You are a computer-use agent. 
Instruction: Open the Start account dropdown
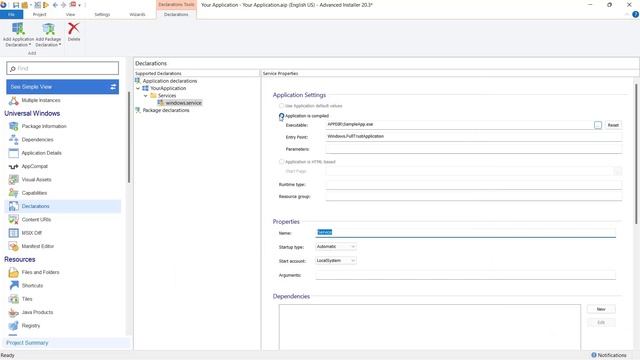click(x=336, y=261)
